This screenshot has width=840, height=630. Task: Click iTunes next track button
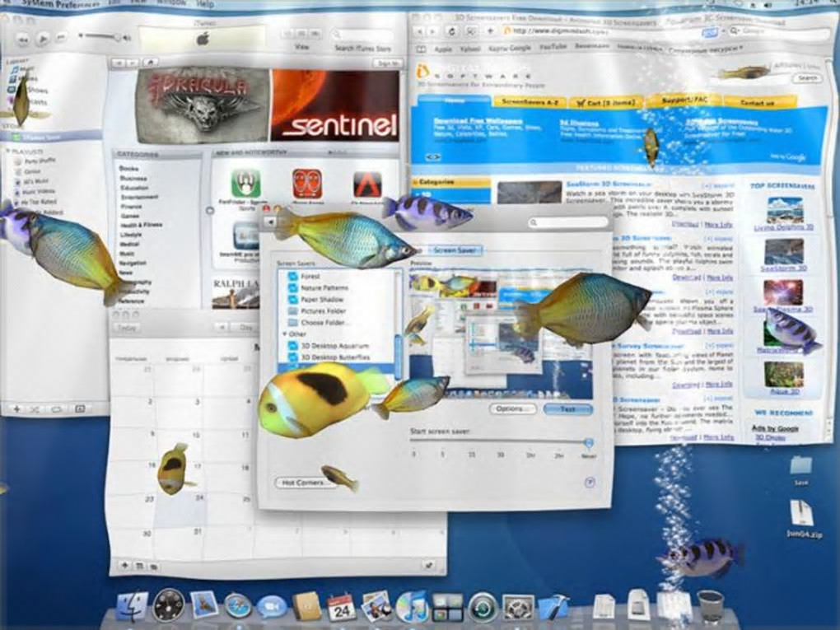[62, 38]
